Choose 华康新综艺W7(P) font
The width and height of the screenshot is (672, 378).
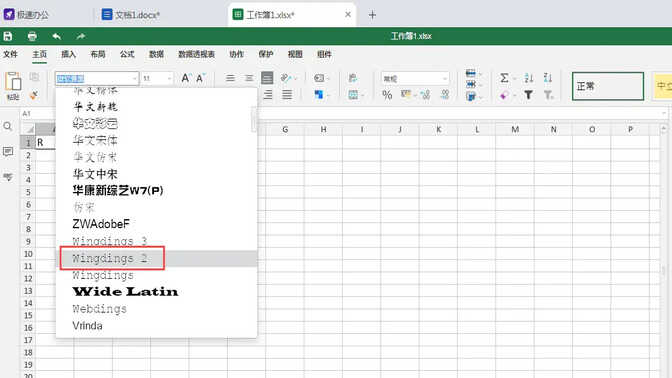156,190
